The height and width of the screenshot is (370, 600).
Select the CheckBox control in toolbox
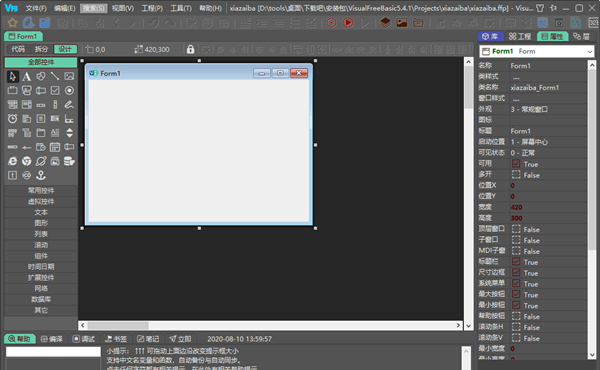click(x=55, y=90)
